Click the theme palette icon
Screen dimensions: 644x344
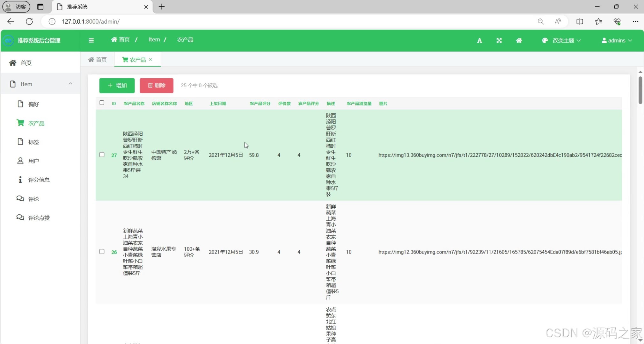pos(545,40)
